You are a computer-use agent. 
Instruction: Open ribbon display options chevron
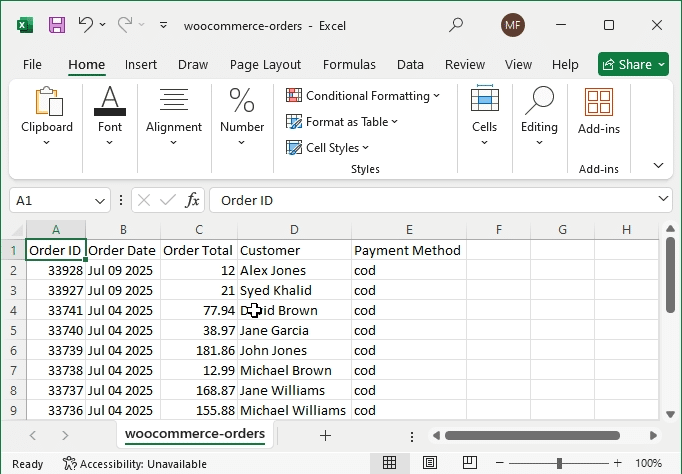(659, 165)
